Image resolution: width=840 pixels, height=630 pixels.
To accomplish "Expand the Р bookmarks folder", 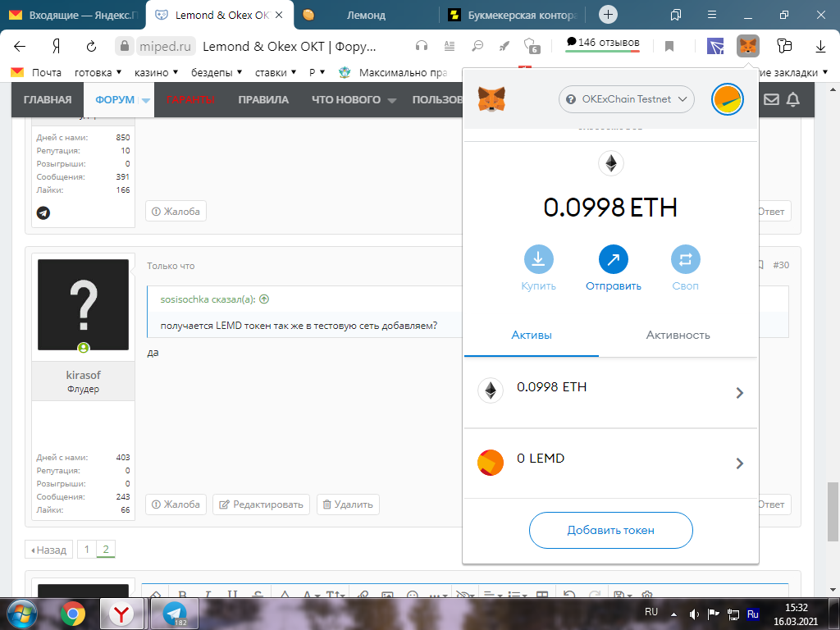I will (317, 72).
